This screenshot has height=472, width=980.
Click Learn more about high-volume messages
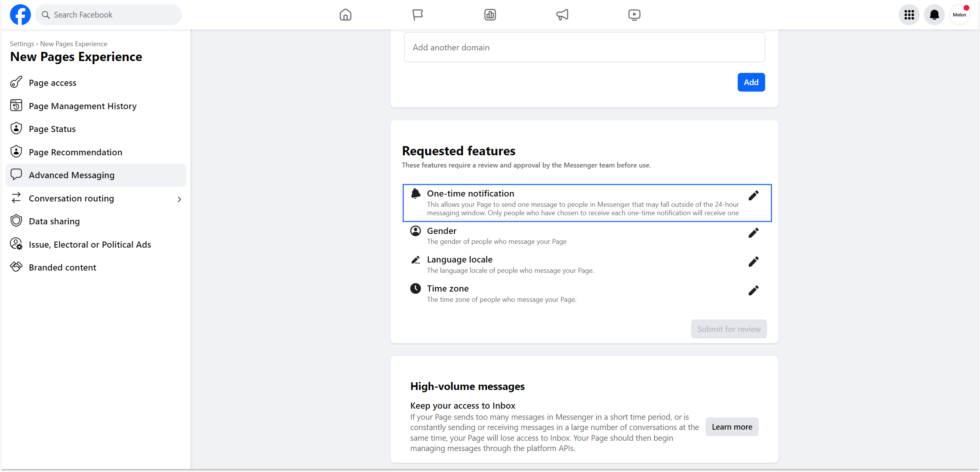(x=732, y=427)
